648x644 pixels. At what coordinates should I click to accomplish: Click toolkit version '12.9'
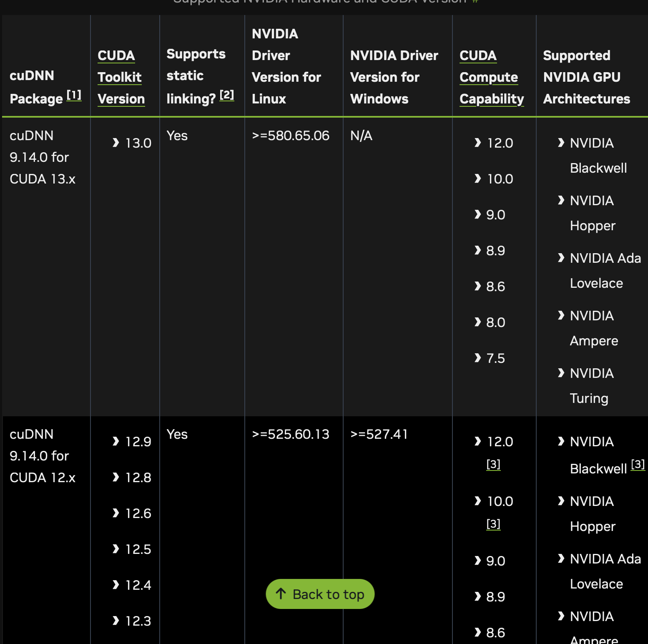(138, 442)
